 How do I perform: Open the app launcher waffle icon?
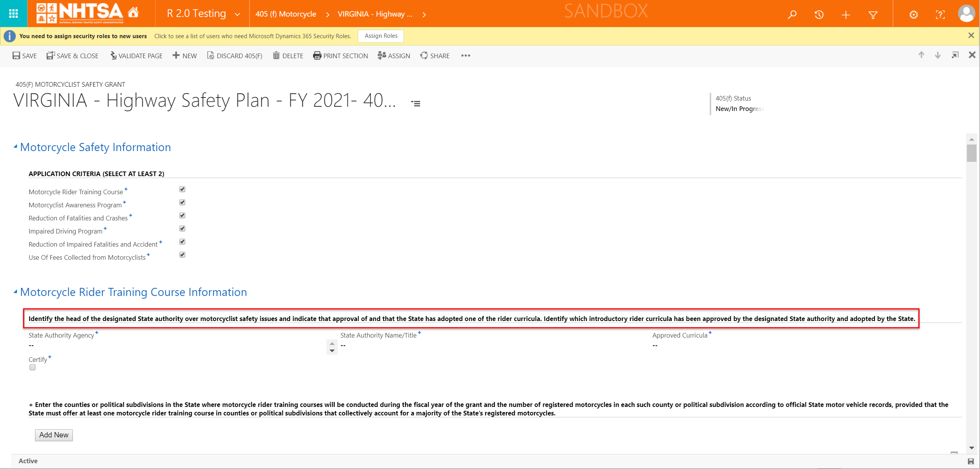click(x=13, y=14)
